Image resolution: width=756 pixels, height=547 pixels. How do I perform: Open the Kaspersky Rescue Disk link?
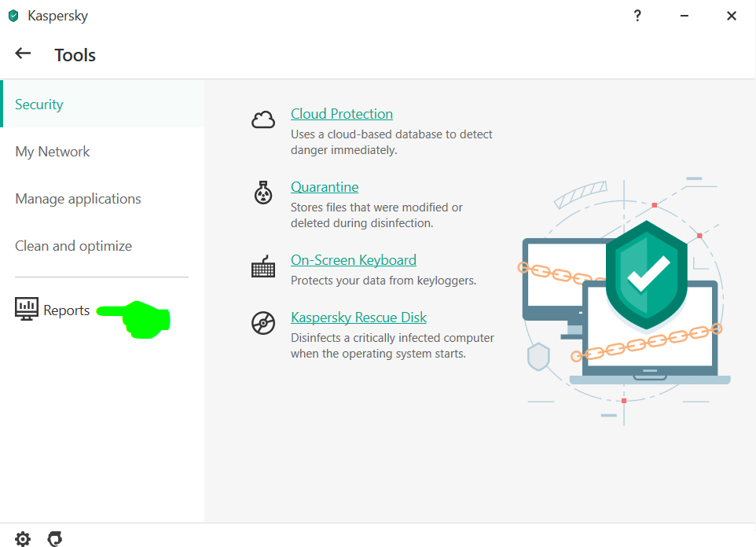[358, 318]
